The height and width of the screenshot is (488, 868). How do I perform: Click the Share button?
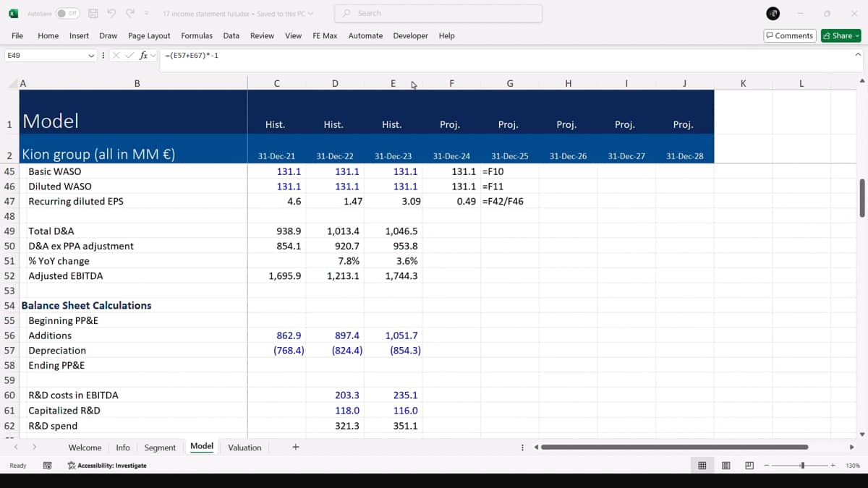841,35
